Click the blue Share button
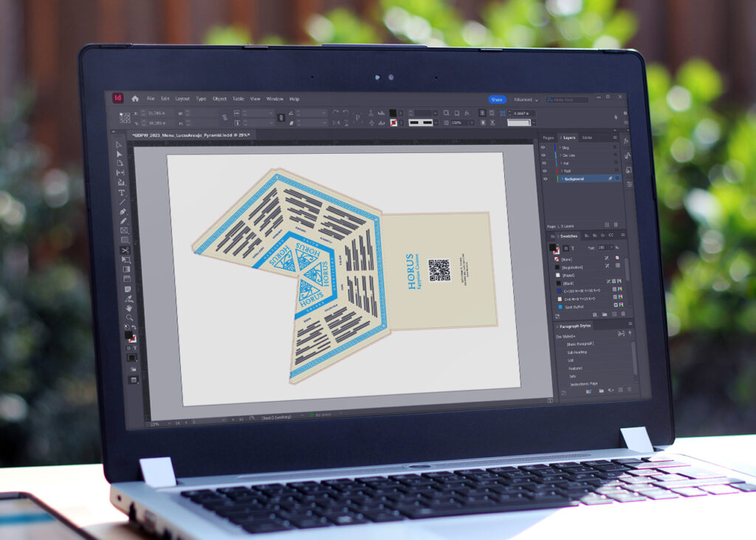 pyautogui.click(x=497, y=100)
